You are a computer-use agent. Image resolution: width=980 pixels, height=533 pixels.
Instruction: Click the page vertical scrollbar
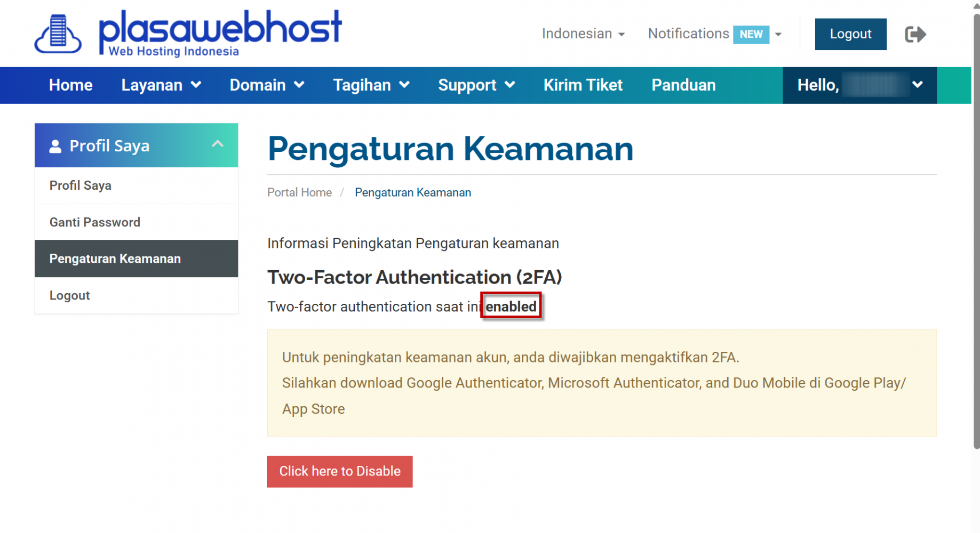coord(976,229)
